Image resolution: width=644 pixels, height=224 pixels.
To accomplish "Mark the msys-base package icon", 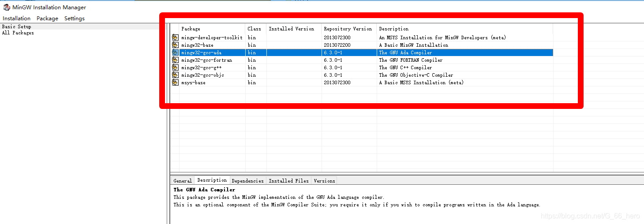I will point(175,82).
